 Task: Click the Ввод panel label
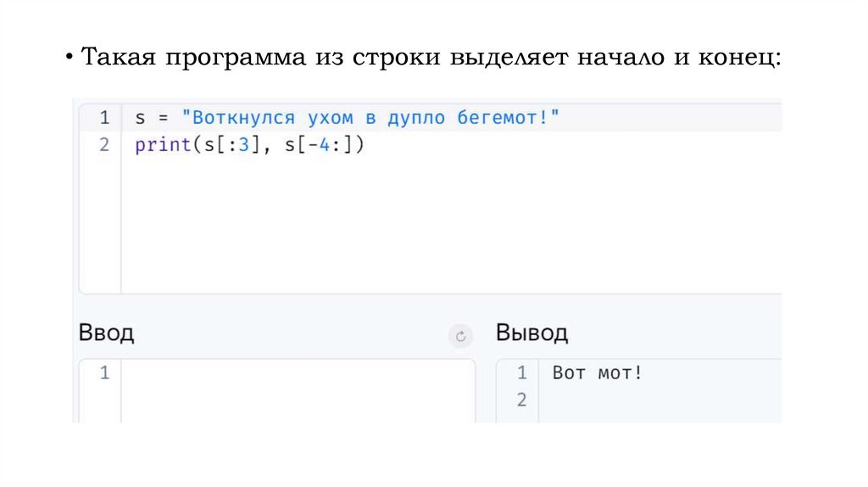(106, 332)
